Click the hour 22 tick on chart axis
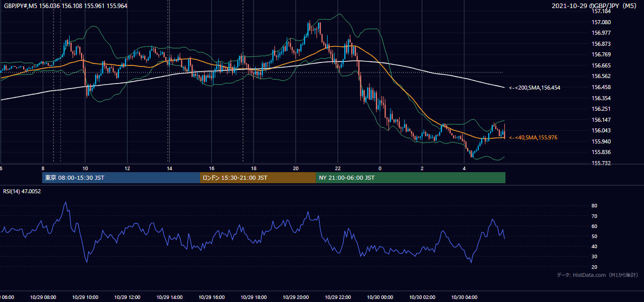 338,168
